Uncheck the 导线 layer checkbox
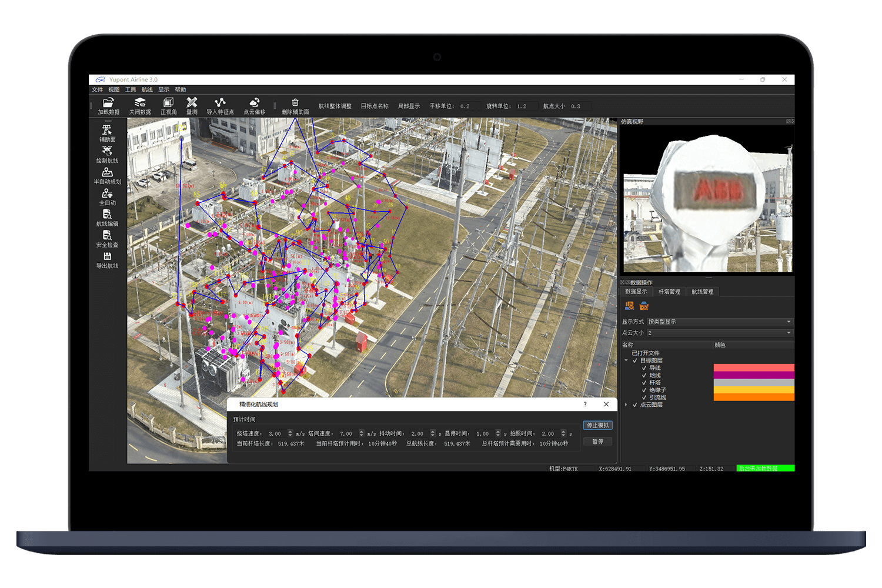Viewport: 882px width, 588px height. (644, 368)
